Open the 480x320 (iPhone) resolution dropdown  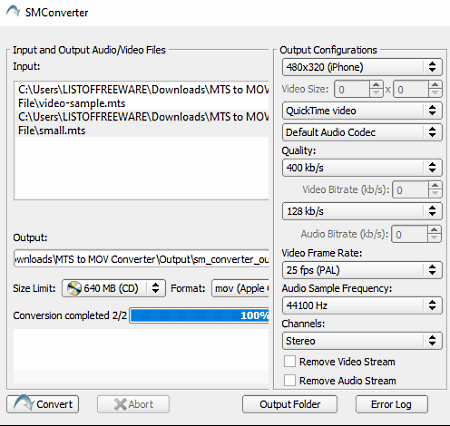pos(362,67)
